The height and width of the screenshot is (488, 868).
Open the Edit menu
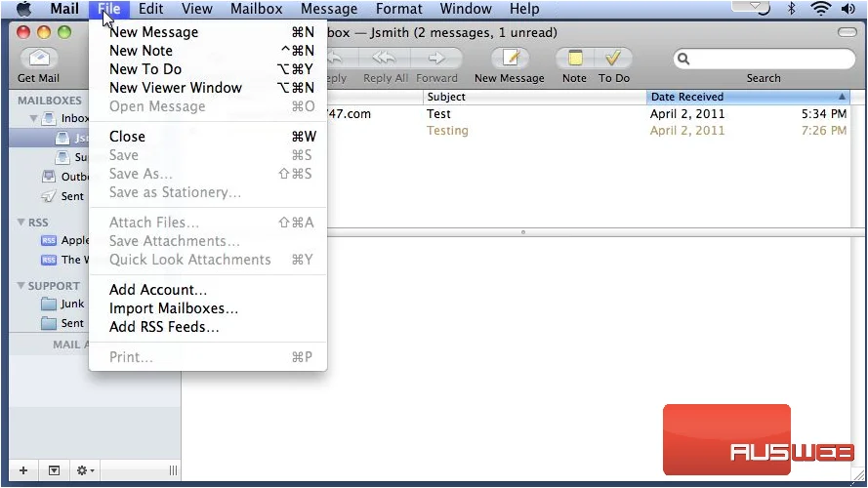pos(150,9)
